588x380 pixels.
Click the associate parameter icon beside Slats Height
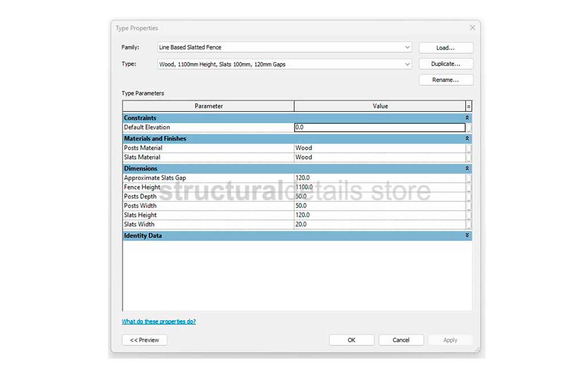click(x=469, y=215)
